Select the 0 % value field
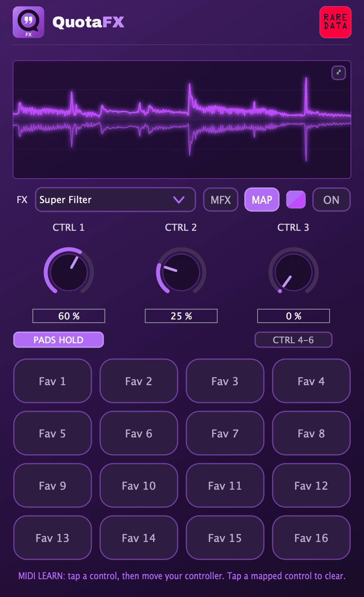 tap(294, 316)
